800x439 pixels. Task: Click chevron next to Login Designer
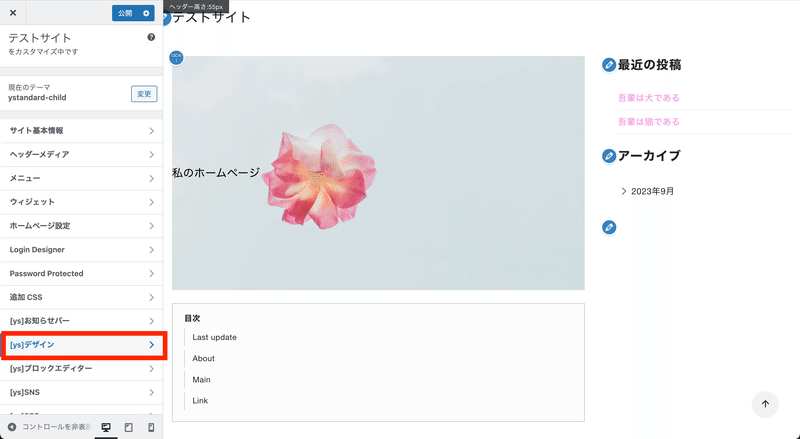click(x=152, y=250)
